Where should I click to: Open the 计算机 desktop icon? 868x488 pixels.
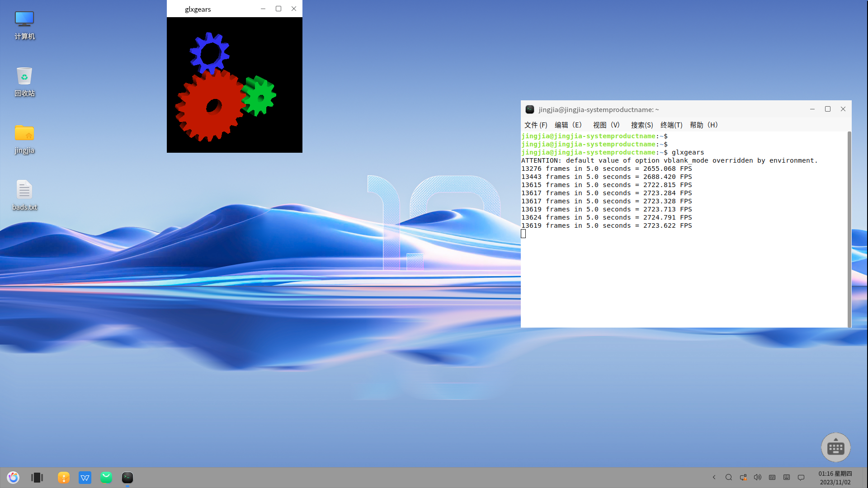[24, 25]
